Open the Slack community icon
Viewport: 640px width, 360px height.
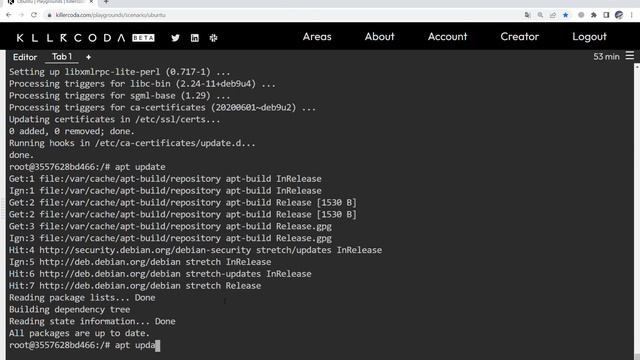pos(213,38)
